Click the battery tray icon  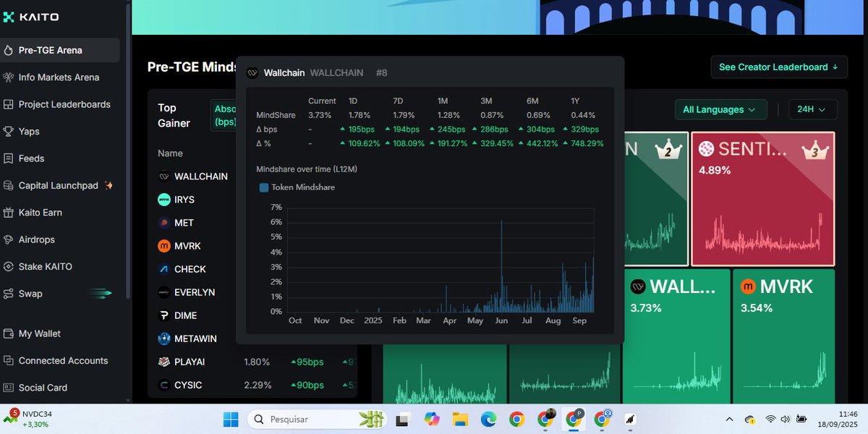point(801,419)
